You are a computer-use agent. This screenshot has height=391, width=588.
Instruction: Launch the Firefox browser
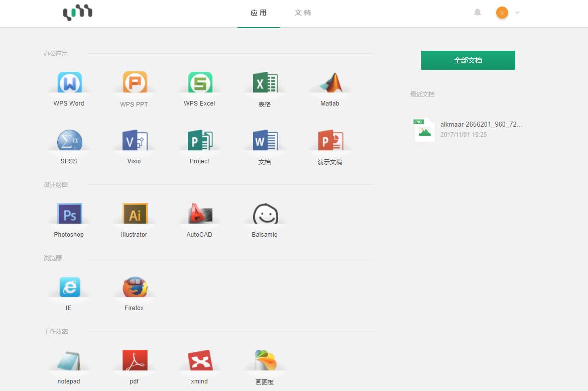point(135,287)
